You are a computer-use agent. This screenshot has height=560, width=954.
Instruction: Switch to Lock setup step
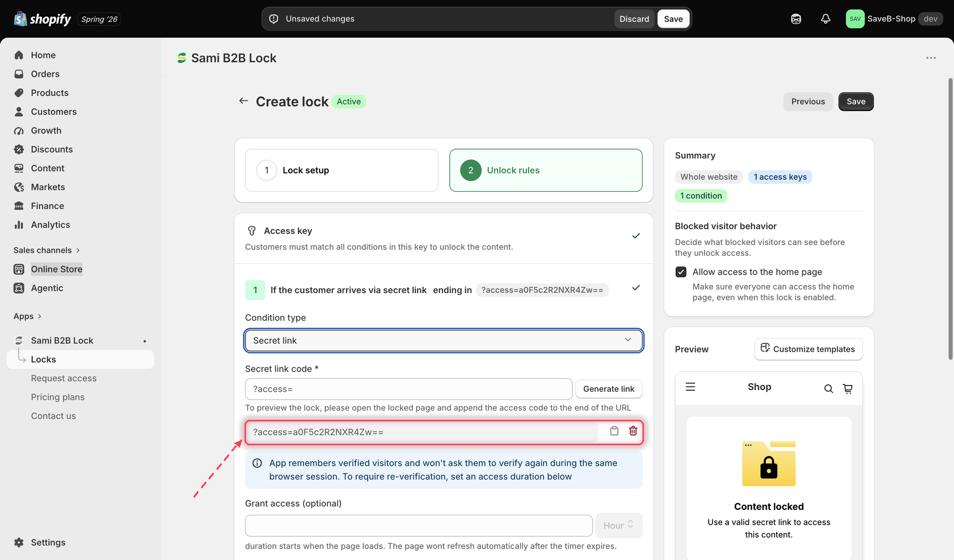[341, 170]
